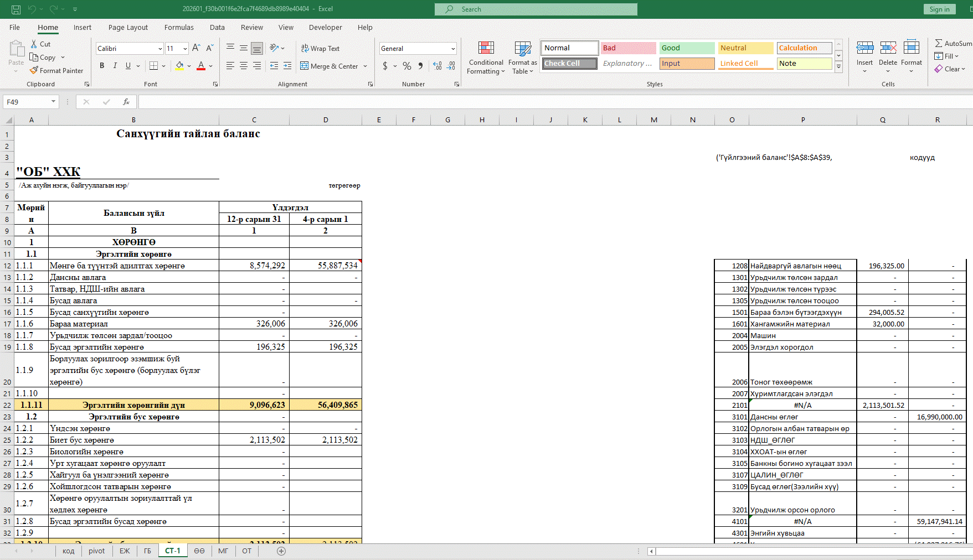Click the Format Painter brush icon

[34, 71]
